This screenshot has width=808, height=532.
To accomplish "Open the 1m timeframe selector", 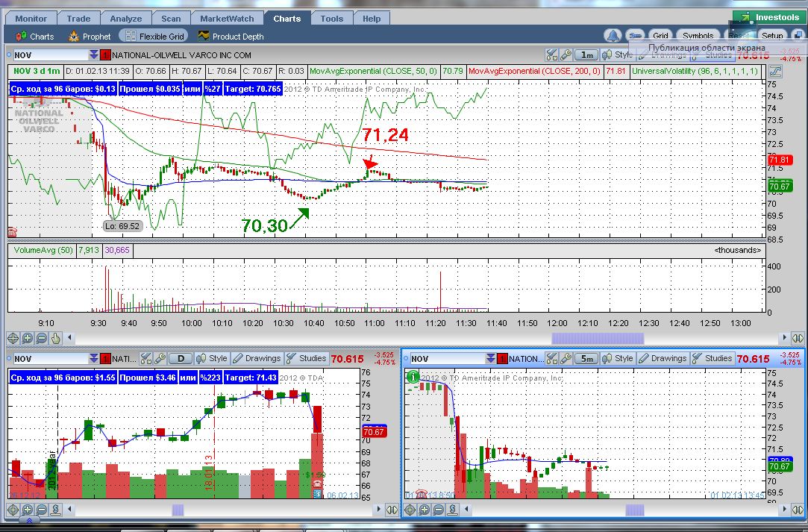I will [x=586, y=54].
